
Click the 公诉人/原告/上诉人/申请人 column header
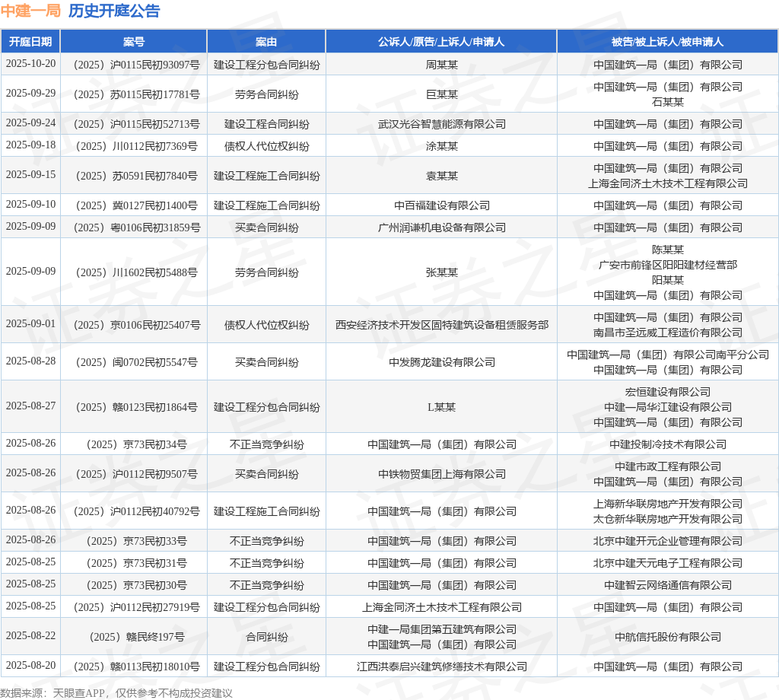[x=441, y=42]
